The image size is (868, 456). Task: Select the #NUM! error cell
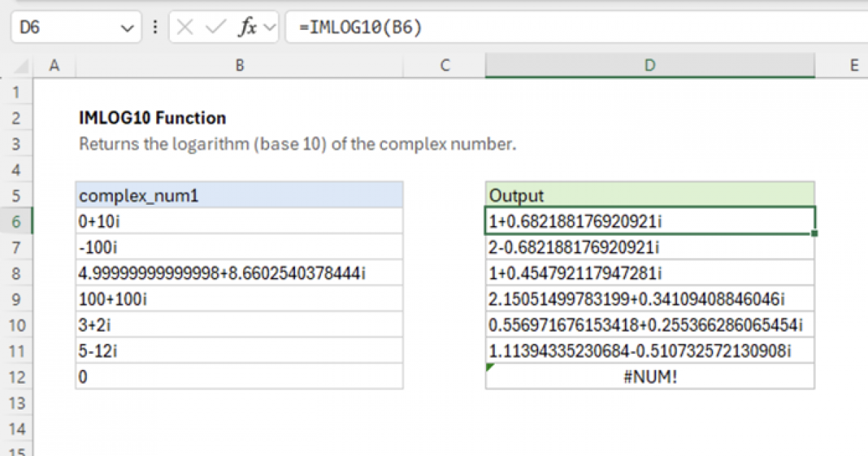[x=650, y=377]
